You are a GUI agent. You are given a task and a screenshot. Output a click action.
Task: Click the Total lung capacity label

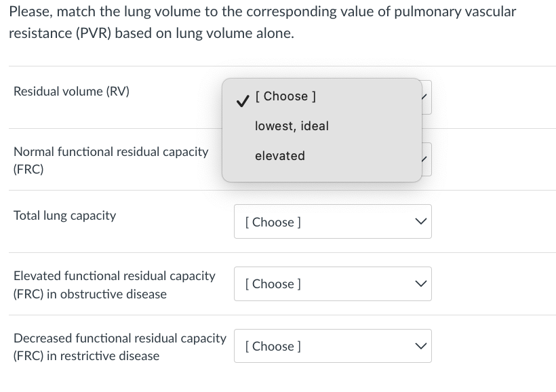coord(63,215)
